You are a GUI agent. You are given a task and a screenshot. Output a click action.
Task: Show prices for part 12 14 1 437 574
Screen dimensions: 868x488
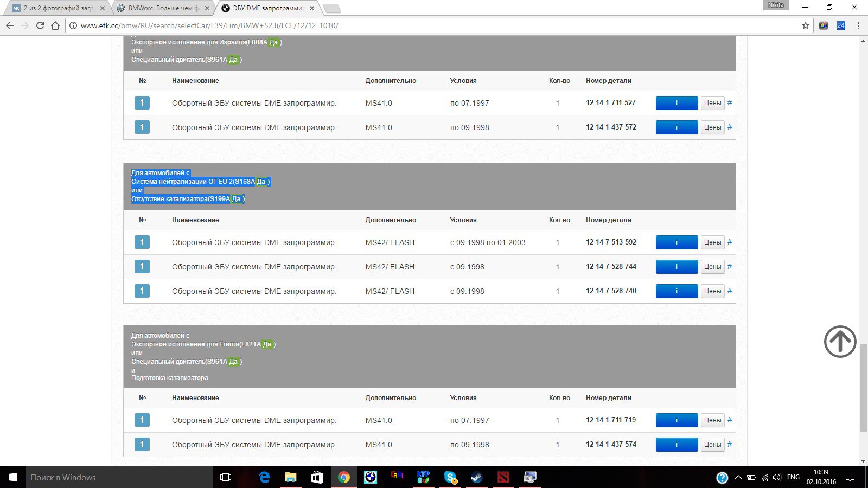(x=712, y=445)
